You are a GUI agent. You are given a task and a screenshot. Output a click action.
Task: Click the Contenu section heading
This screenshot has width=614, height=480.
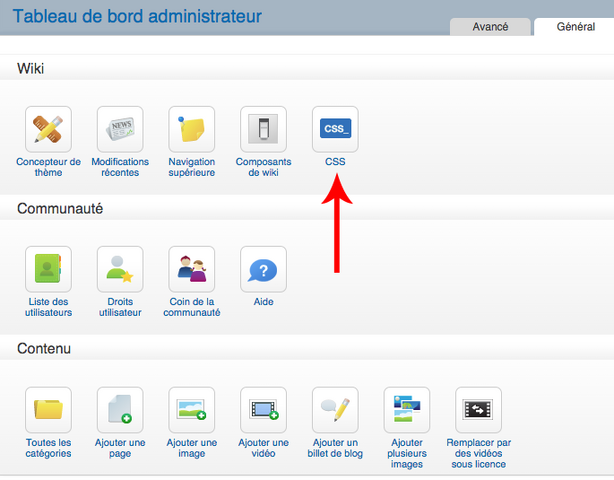[x=44, y=348]
